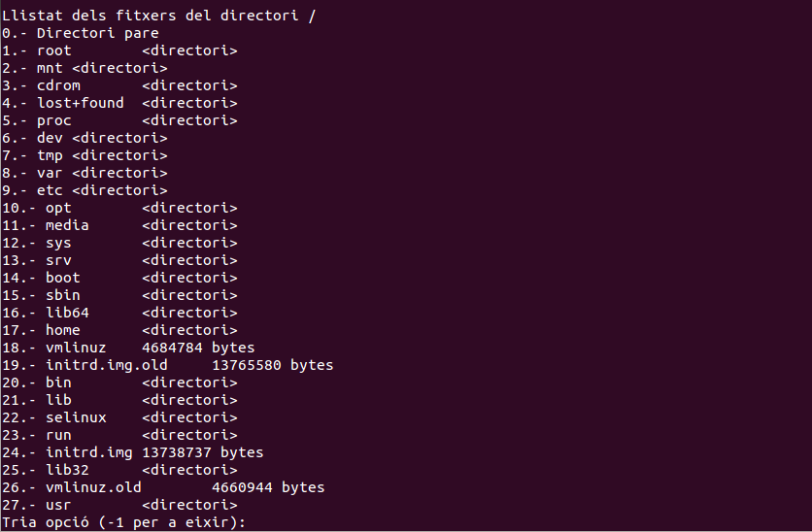Select the 'lib64' directory entry
812x532 pixels.
[67, 313]
